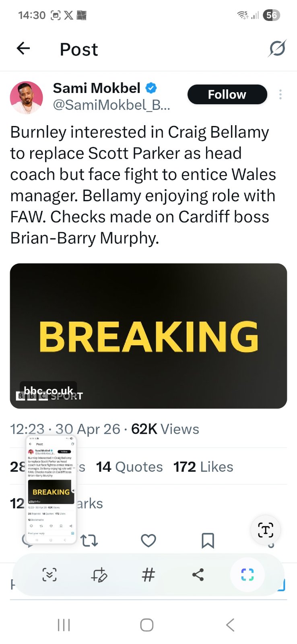Like the post with the heart icon
The height and width of the screenshot is (644, 297).
(x=148, y=540)
